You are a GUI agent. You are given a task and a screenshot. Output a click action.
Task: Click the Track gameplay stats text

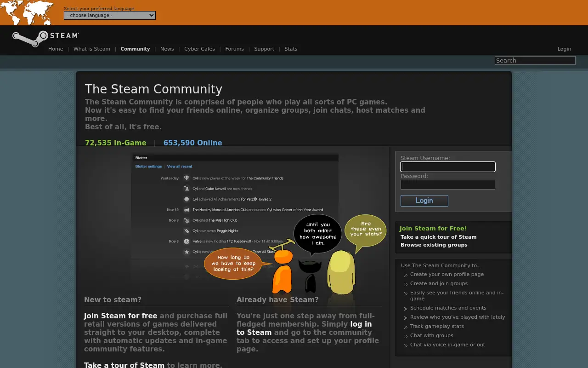point(437,326)
